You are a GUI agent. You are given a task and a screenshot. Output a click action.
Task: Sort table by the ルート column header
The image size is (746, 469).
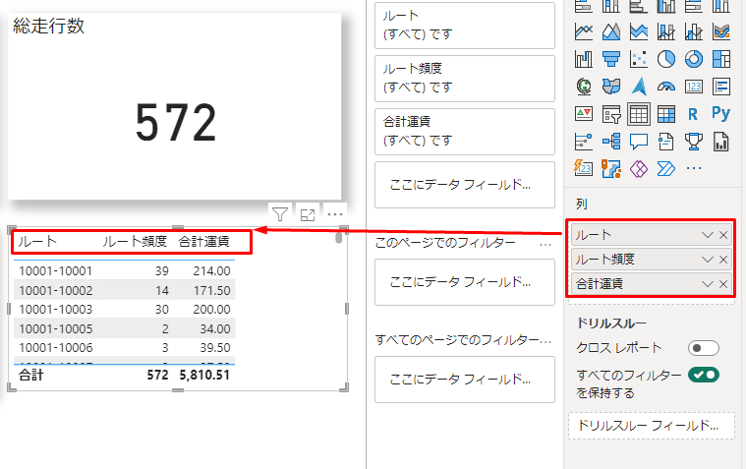pyautogui.click(x=37, y=242)
